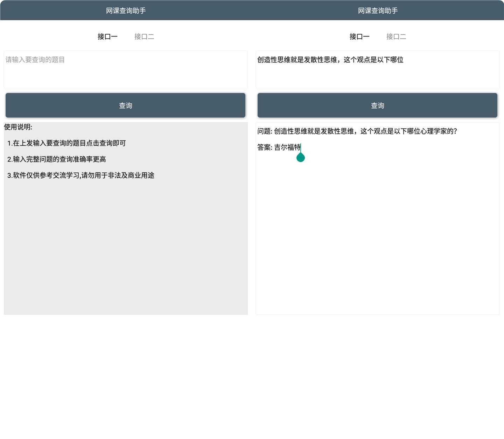Select 接口一 tab above the filled-in question
This screenshot has height=439, width=504.
pos(359,36)
